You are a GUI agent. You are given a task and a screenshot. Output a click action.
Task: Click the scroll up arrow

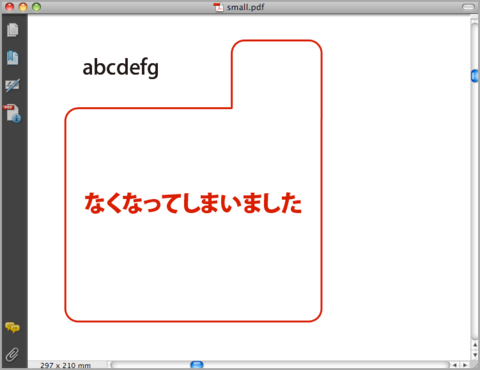(x=475, y=345)
